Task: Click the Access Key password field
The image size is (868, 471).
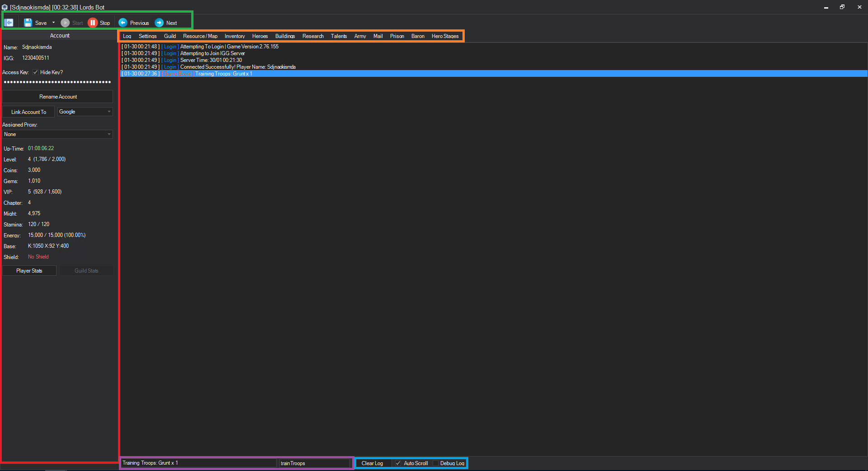Action: point(57,82)
